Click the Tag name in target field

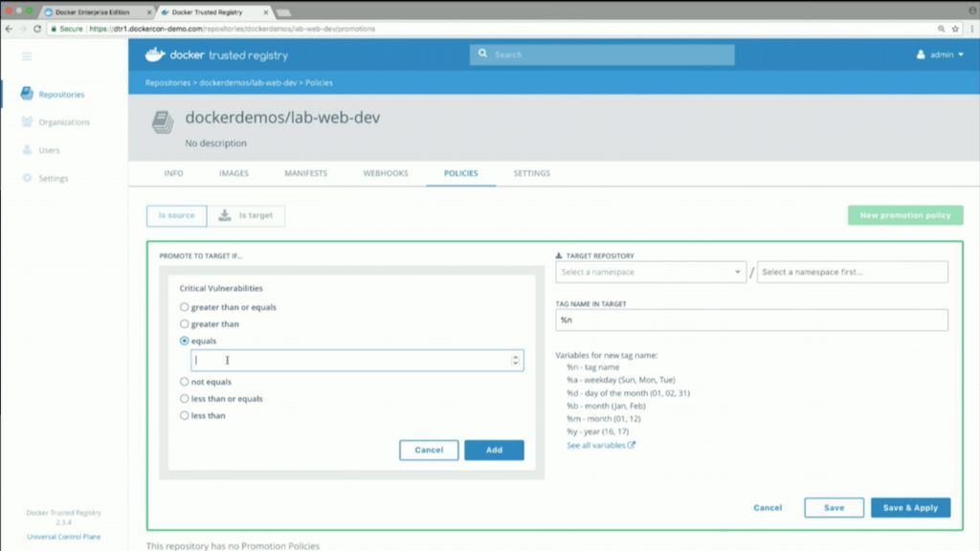pyautogui.click(x=751, y=320)
